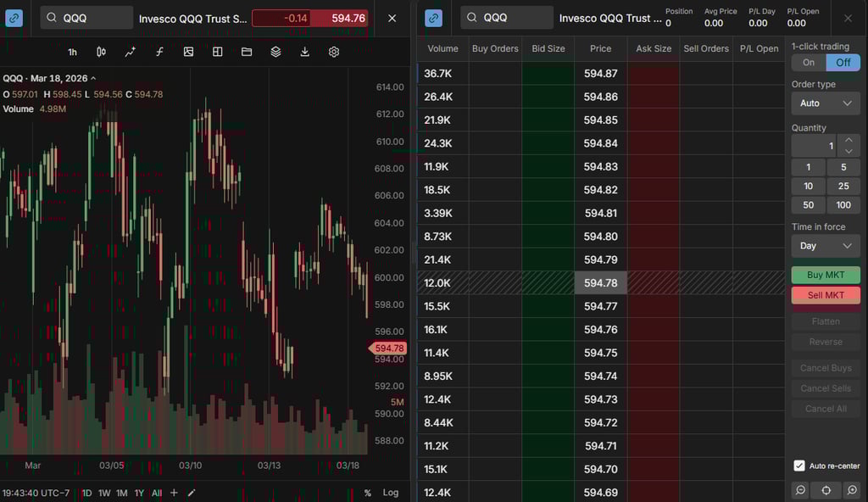Click the Cancel Sells button
The height and width of the screenshot is (502, 868).
[826, 388]
